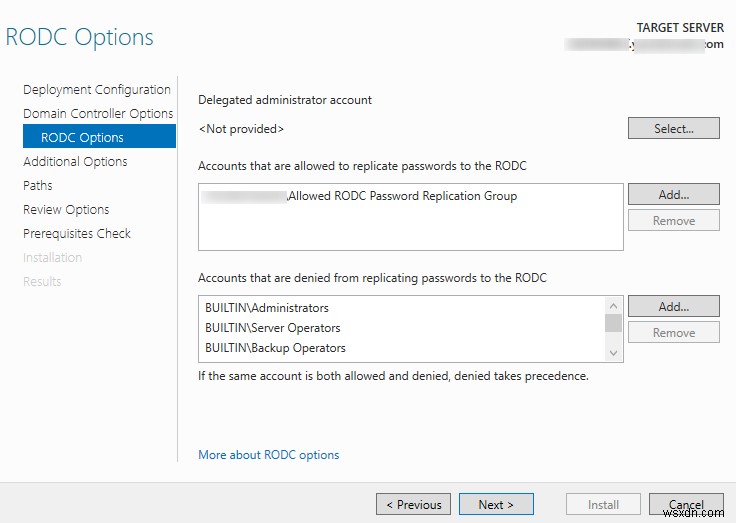Remove button for allowed accounts list
Image resolution: width=736 pixels, height=523 pixels.
(x=674, y=220)
